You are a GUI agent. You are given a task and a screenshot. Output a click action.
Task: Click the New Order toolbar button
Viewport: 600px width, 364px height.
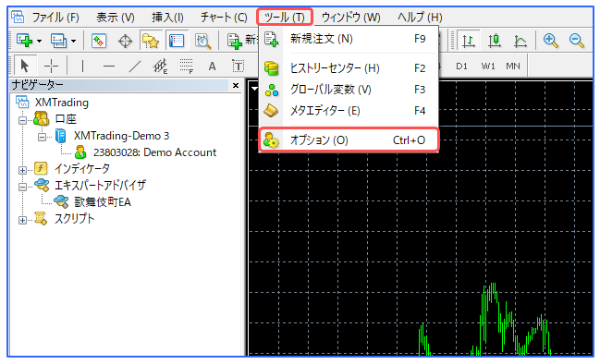[x=242, y=41]
